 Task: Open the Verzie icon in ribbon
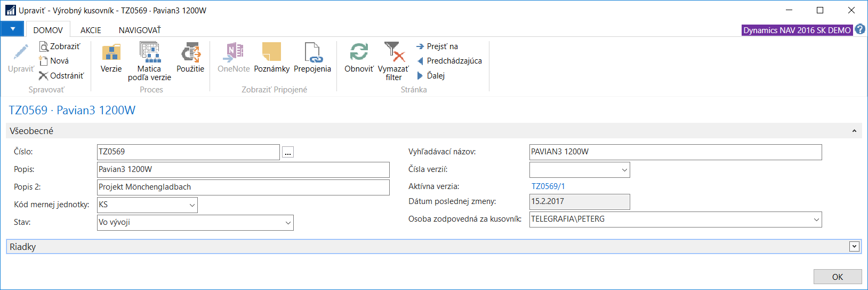click(111, 52)
